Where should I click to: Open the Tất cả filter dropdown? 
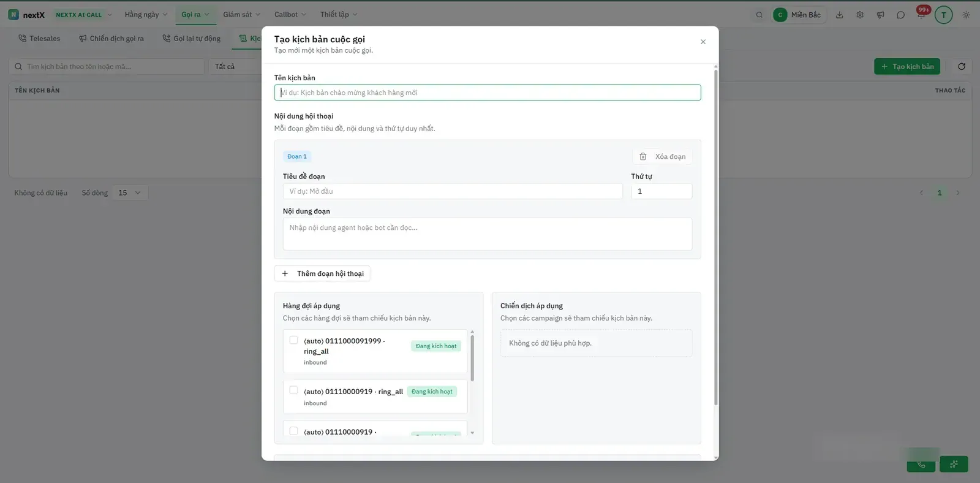click(x=236, y=66)
